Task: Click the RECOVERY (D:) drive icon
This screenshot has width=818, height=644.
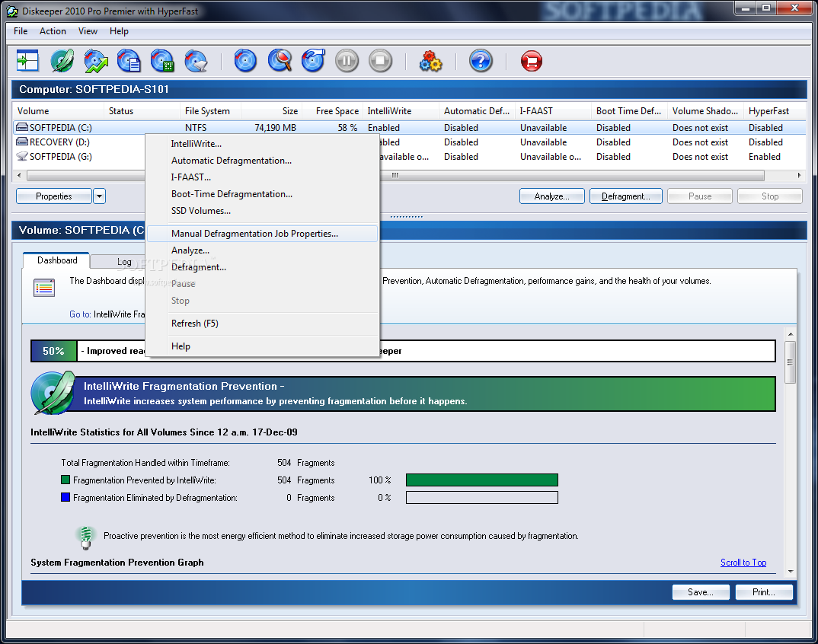Action: tap(22, 142)
